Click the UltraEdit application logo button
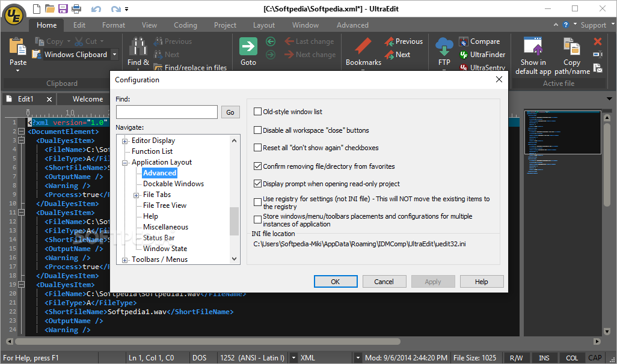The width and height of the screenshot is (617, 364). (x=14, y=16)
